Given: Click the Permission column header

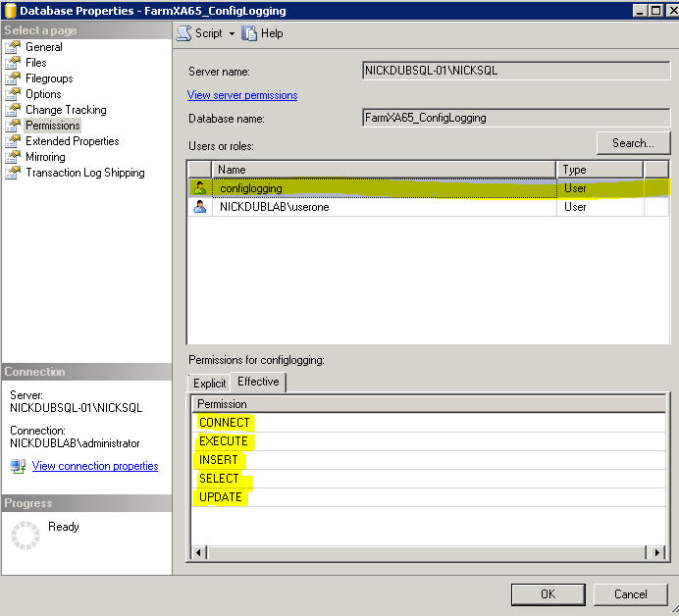Looking at the screenshot, I should point(428,404).
